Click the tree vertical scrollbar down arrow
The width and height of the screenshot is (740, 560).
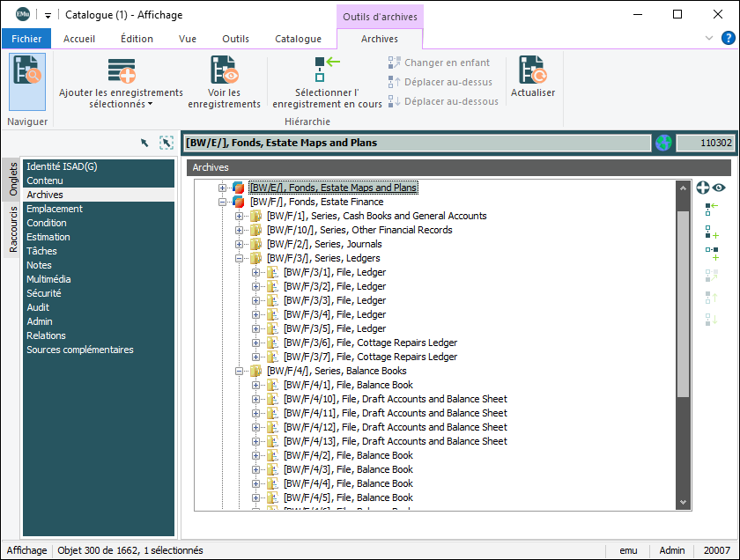pyautogui.click(x=683, y=502)
